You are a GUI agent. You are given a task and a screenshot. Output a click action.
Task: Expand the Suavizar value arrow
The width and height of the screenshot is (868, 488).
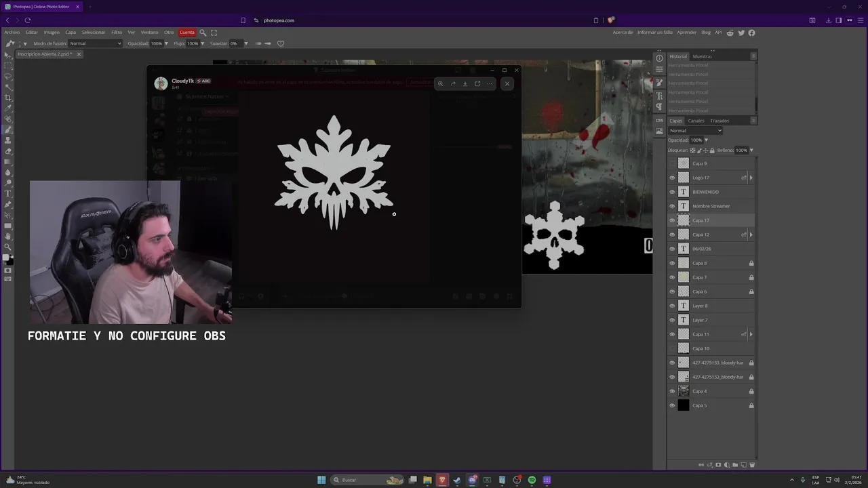pyautogui.click(x=245, y=43)
